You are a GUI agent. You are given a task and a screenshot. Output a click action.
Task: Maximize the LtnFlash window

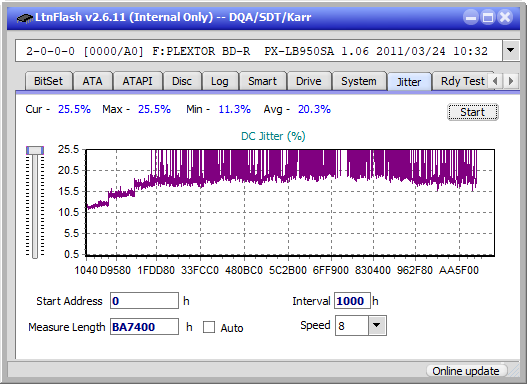click(488, 17)
